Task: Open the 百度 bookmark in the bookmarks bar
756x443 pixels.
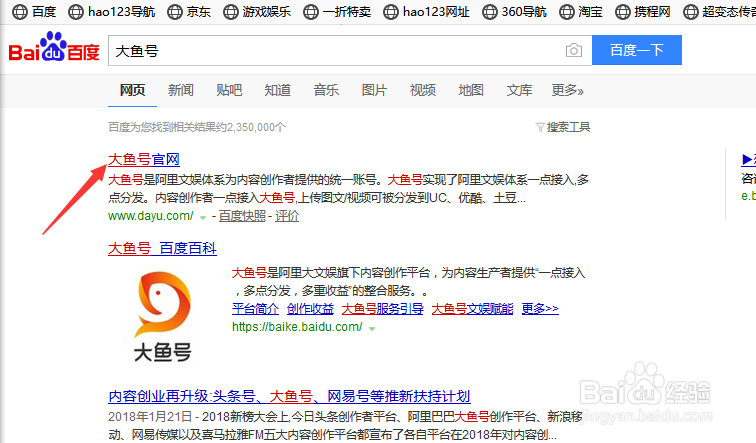Action: point(34,12)
